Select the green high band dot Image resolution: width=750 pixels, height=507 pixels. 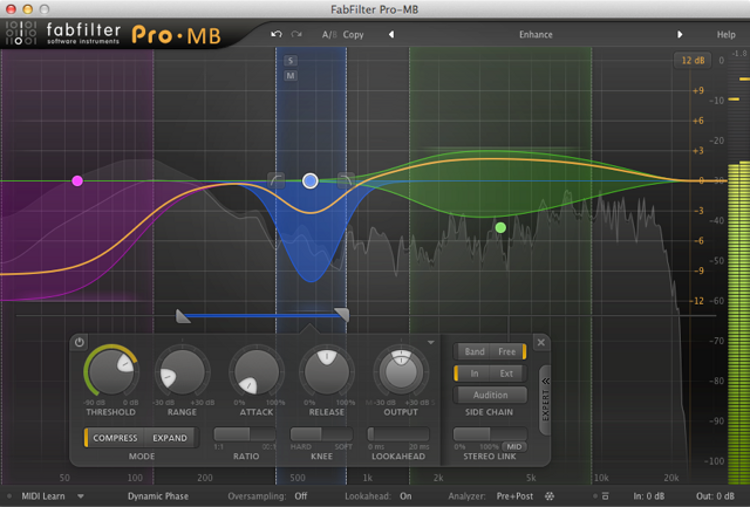click(500, 228)
